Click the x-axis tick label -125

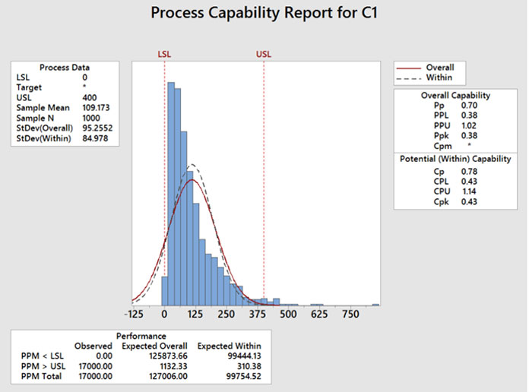(133, 315)
